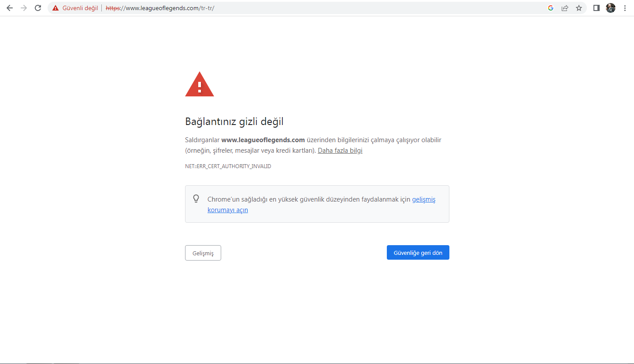Image resolution: width=634 pixels, height=364 pixels.
Task: Click the 'Gelişmiş' button
Action: (x=203, y=253)
